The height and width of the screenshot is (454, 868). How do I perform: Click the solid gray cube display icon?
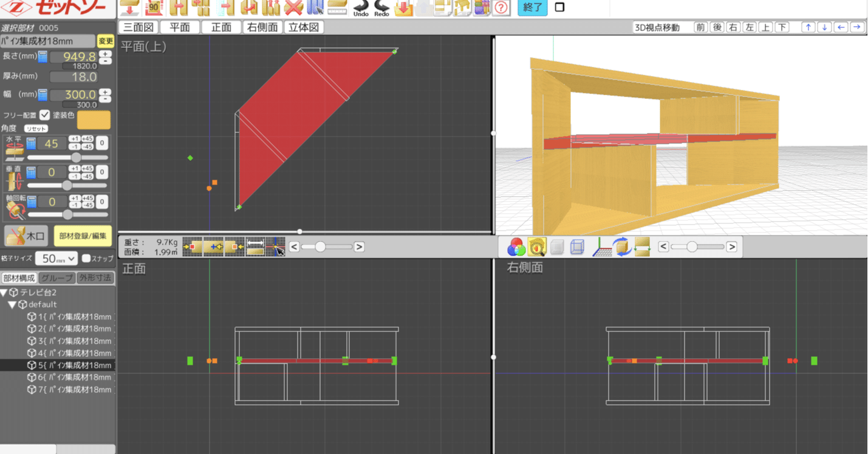[557, 246]
